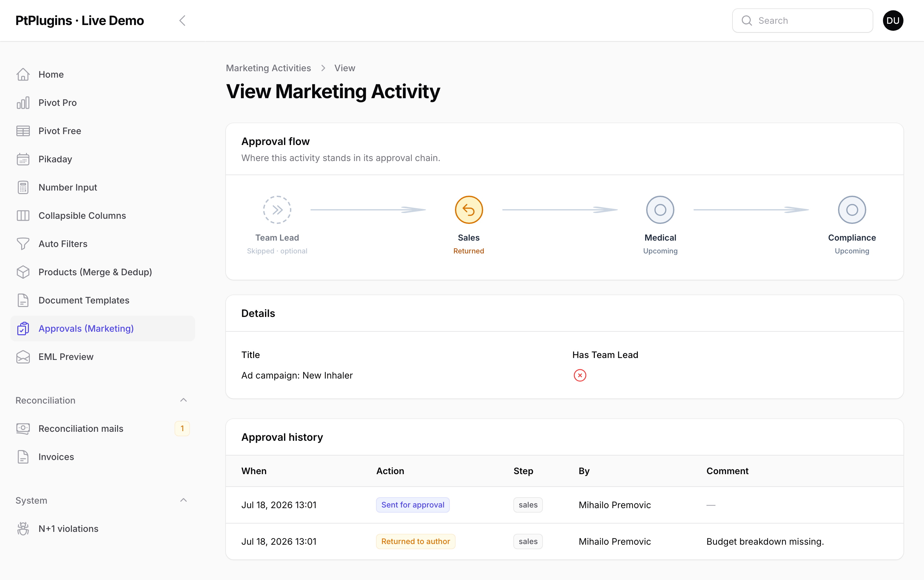Click the Team Lead skipped step icon
Screen dimensions: 924x580
277,210
